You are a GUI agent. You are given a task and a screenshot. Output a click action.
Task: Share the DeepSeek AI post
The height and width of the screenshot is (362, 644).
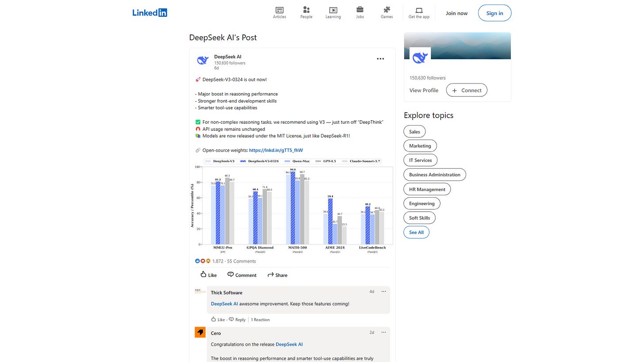(277, 275)
